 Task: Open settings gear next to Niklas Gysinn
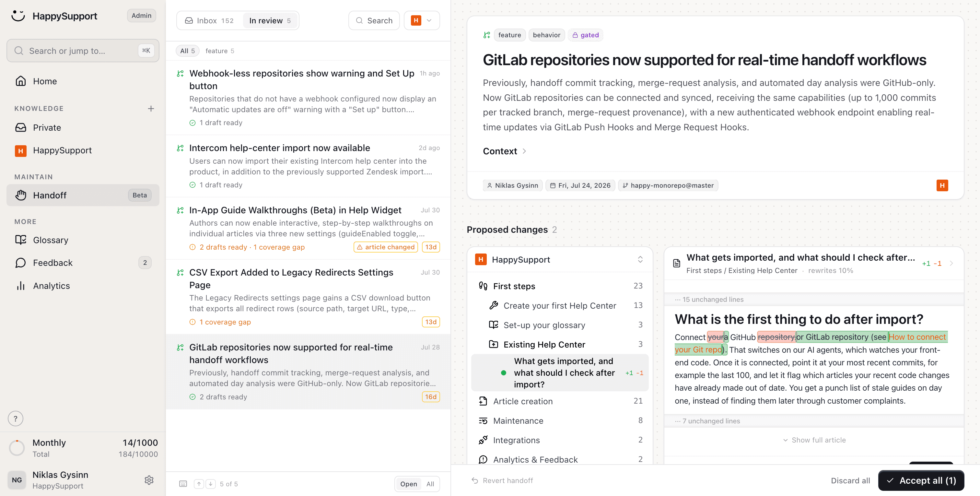(x=149, y=480)
